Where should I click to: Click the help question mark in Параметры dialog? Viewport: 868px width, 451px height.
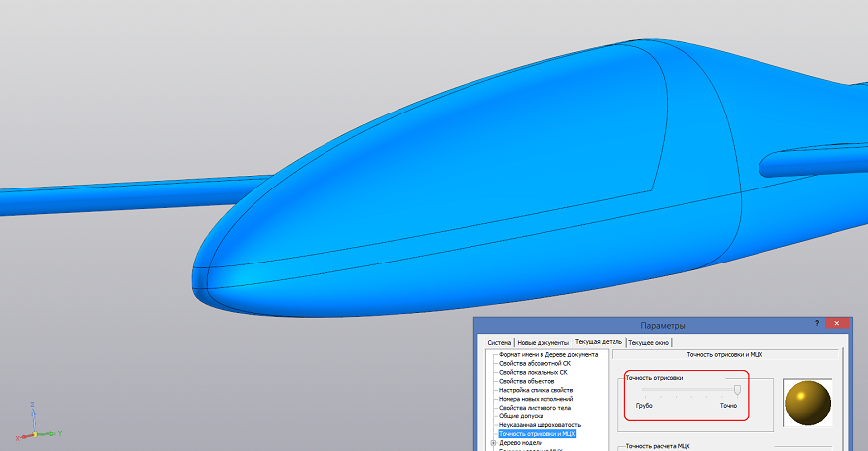[816, 324]
